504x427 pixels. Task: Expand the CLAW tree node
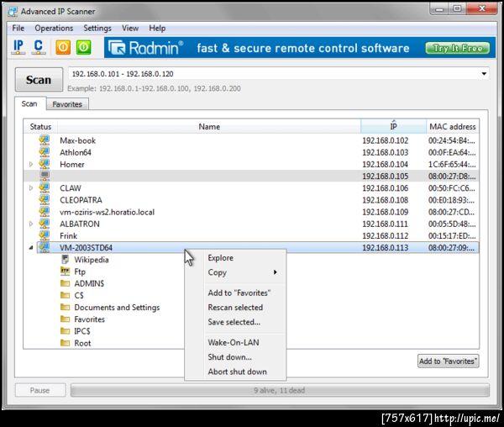31,188
